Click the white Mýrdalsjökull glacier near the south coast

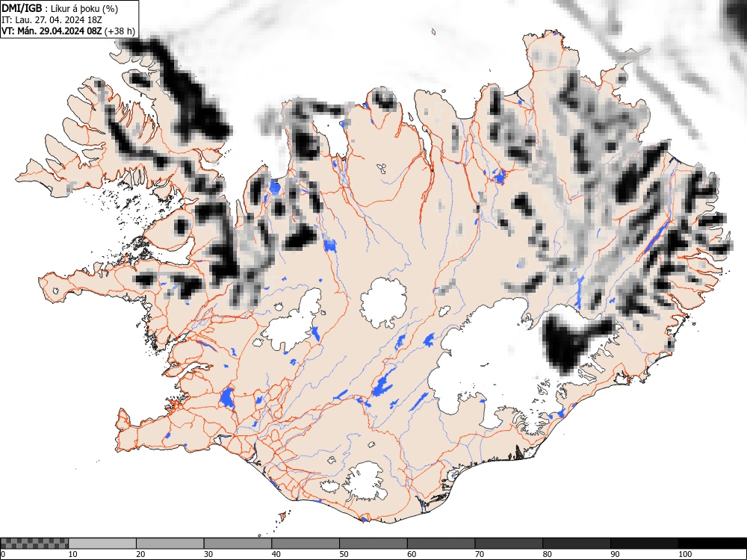[365, 481]
